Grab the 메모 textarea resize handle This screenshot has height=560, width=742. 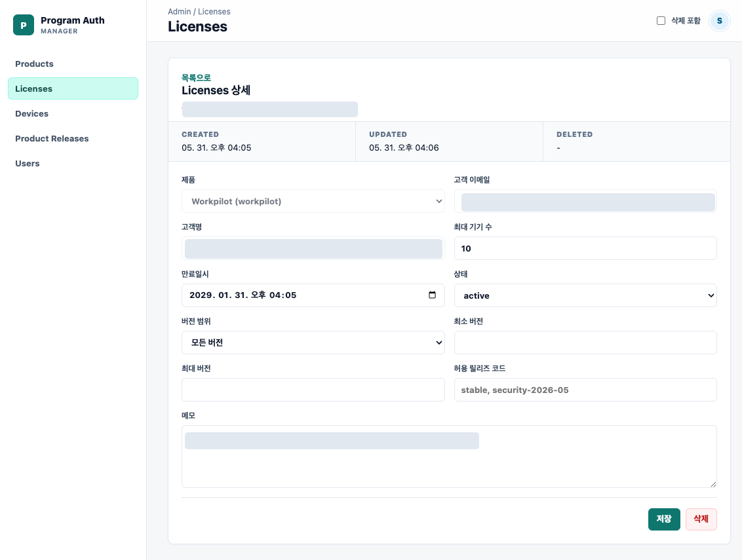pos(713,484)
